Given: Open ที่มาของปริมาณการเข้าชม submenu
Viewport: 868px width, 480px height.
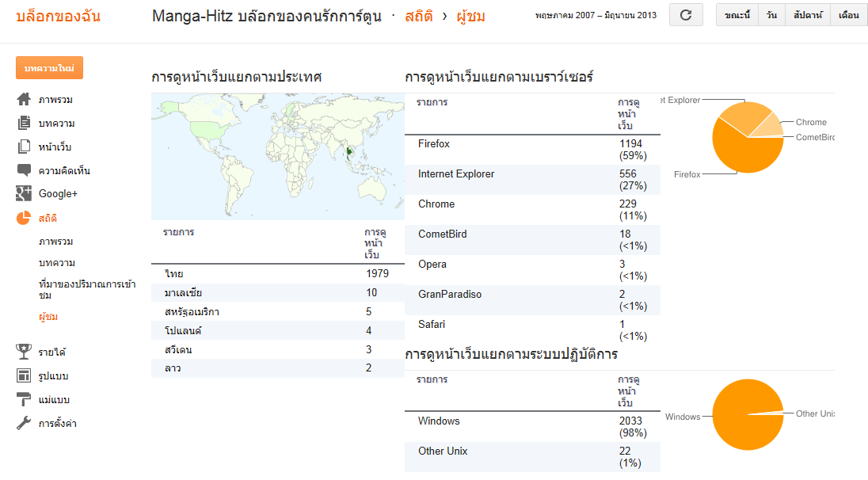Looking at the screenshot, I should click(87, 290).
